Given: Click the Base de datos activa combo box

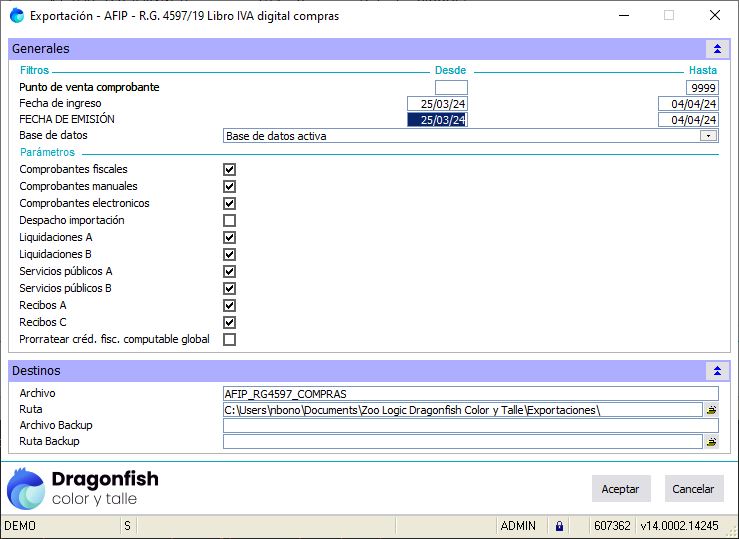Looking at the screenshot, I should point(470,136).
